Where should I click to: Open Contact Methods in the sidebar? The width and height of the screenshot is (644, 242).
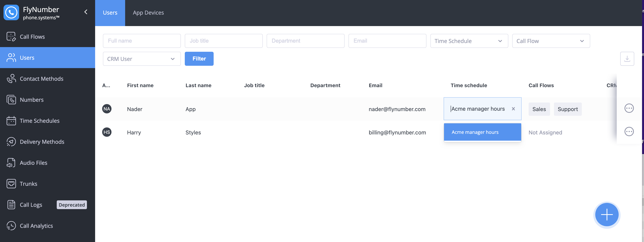click(48, 79)
